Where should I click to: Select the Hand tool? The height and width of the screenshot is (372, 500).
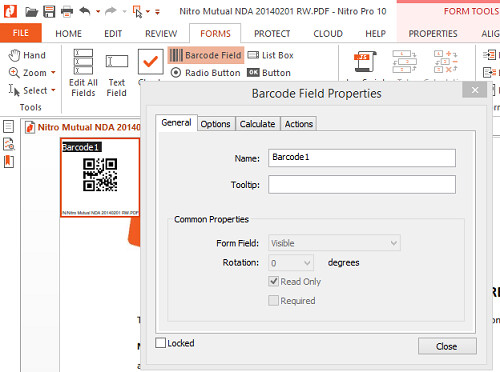point(27,55)
